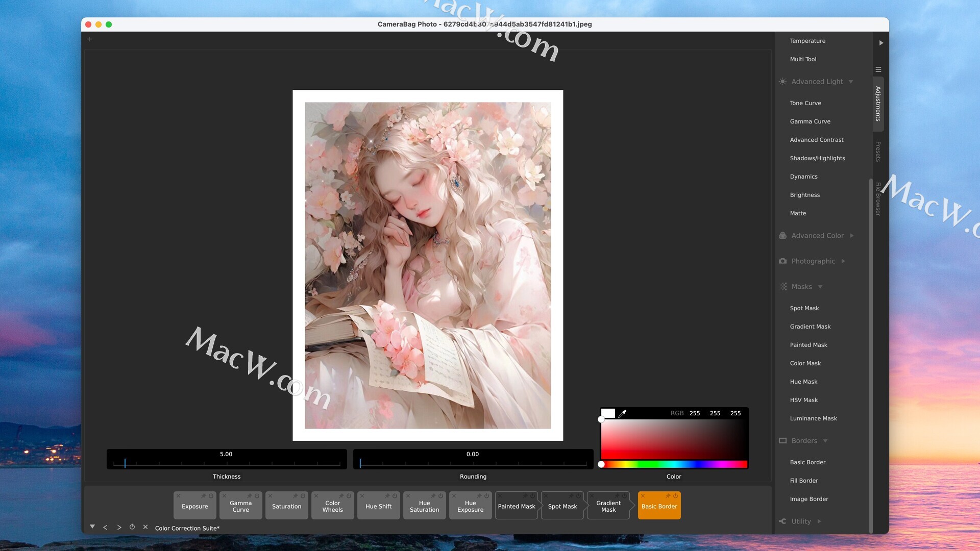Toggle power on the Basic Border tile

[675, 496]
